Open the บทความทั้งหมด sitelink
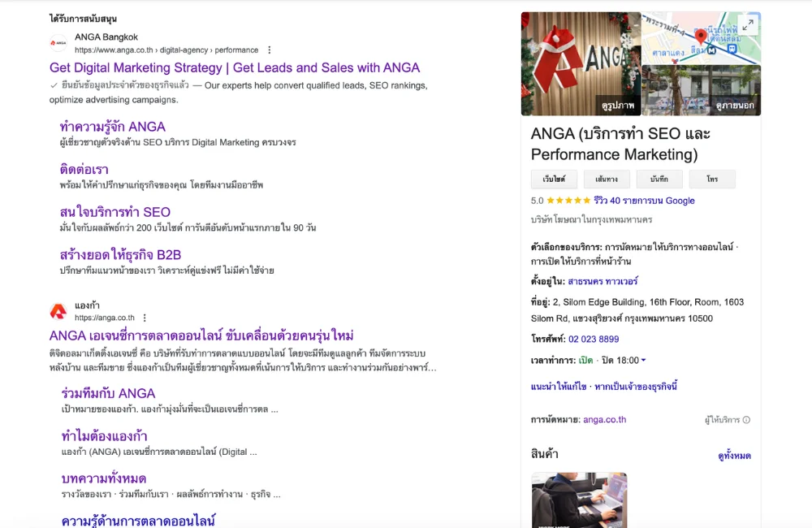Screen dimensions: 812x528 click(104, 478)
